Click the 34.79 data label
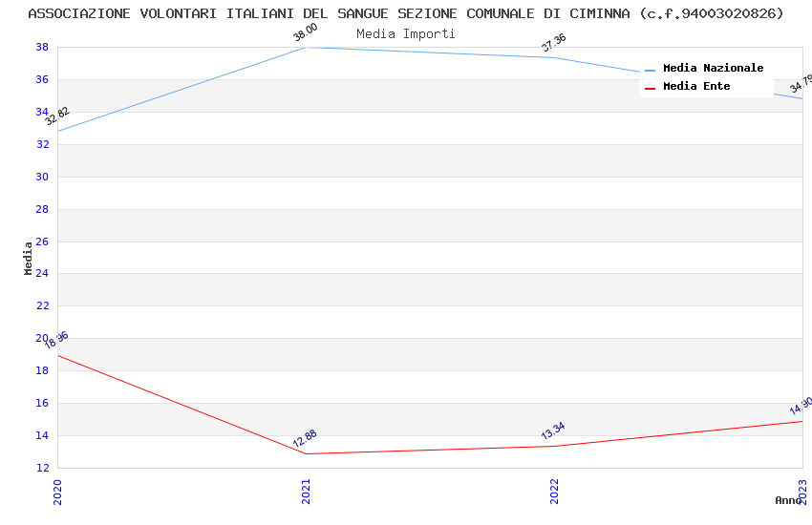Viewport: 812px width, 525px height. [x=801, y=84]
